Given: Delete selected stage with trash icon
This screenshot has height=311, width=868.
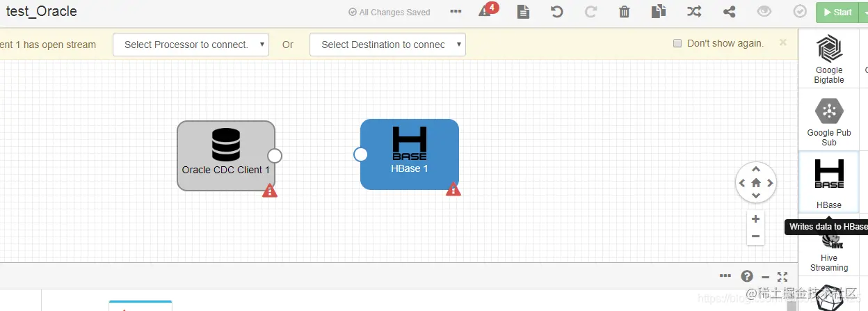Looking at the screenshot, I should tap(625, 12).
